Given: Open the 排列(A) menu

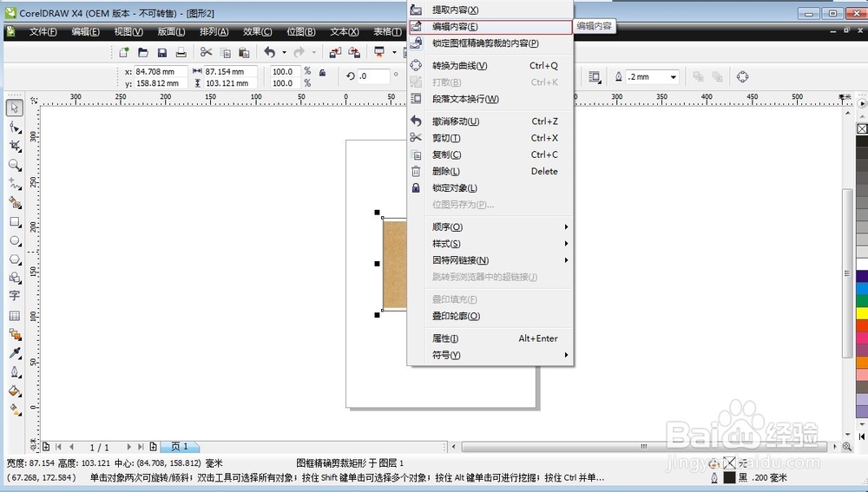Looking at the screenshot, I should [214, 32].
